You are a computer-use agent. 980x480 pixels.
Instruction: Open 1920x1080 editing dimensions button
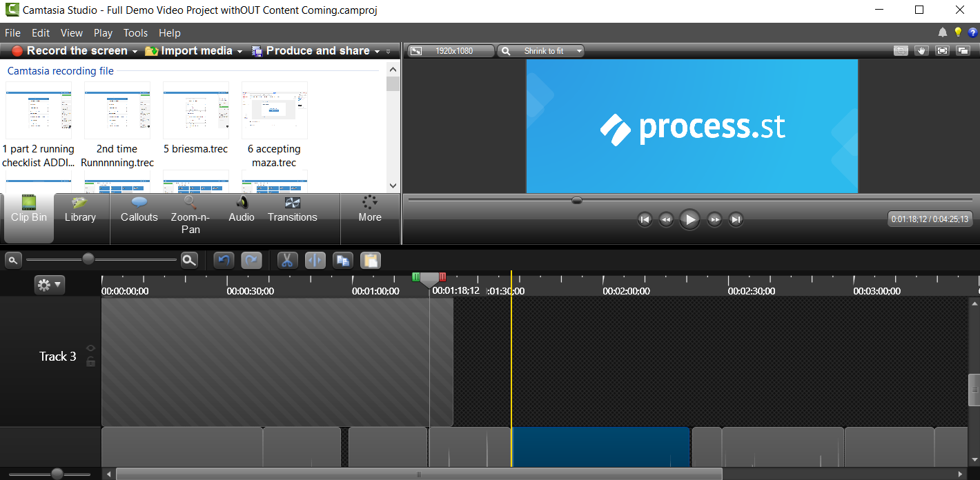pyautogui.click(x=451, y=51)
